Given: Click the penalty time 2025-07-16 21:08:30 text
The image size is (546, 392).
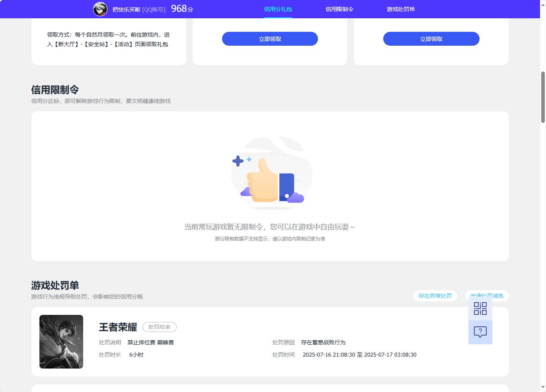Looking at the screenshot, I should click(x=328, y=355).
